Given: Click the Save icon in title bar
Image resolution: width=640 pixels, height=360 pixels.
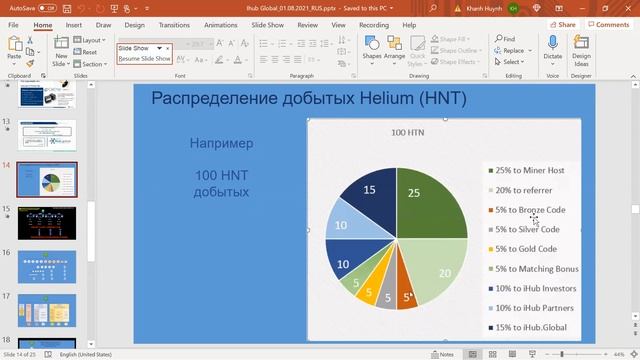Looking at the screenshot, I should (x=67, y=8).
